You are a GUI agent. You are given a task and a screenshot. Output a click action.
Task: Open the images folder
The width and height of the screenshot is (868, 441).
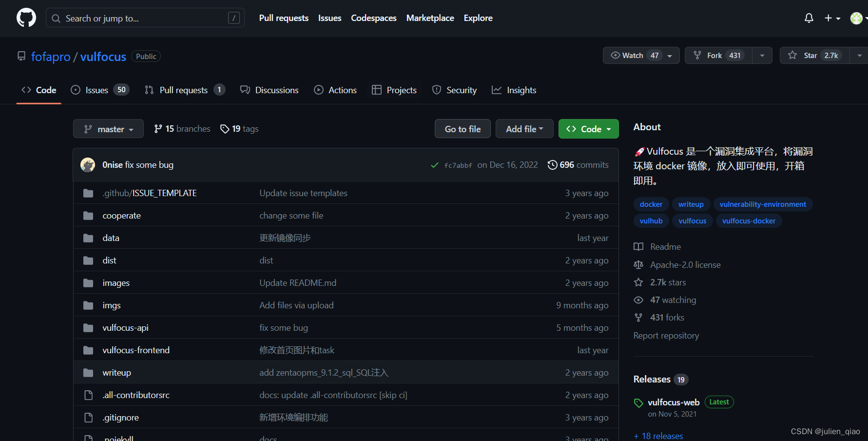(116, 283)
